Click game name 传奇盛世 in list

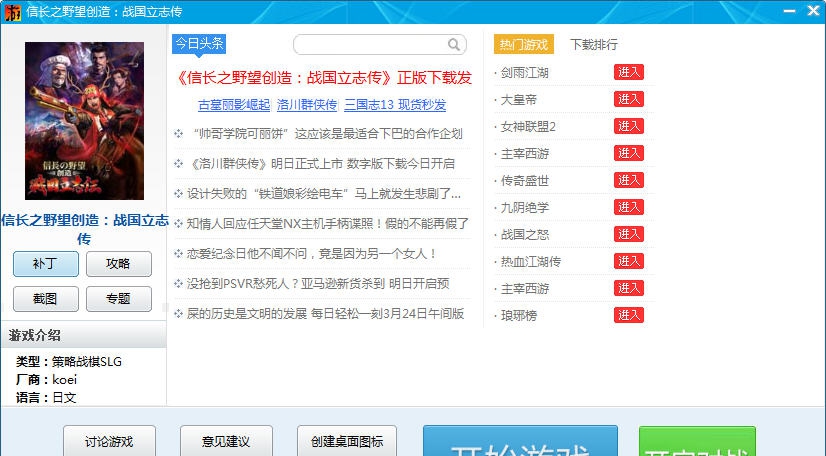click(x=525, y=181)
